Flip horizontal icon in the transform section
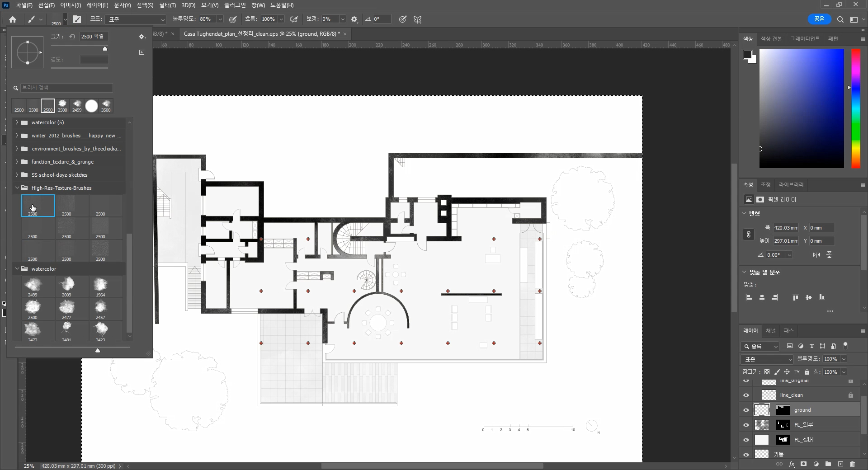 (816, 255)
